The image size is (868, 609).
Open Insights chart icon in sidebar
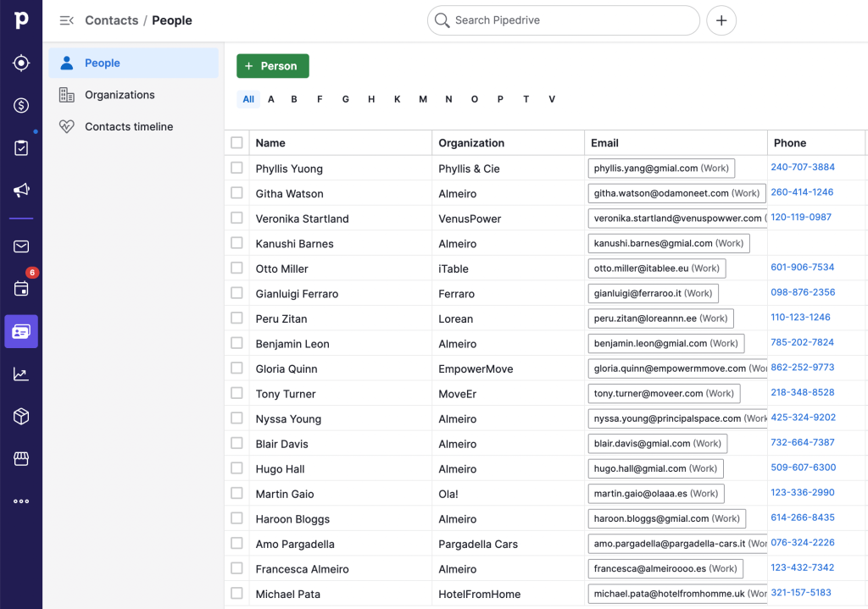click(x=21, y=374)
